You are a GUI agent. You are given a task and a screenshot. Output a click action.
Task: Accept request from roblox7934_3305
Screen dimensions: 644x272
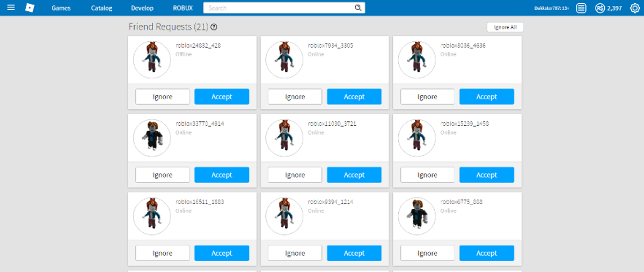[354, 97]
